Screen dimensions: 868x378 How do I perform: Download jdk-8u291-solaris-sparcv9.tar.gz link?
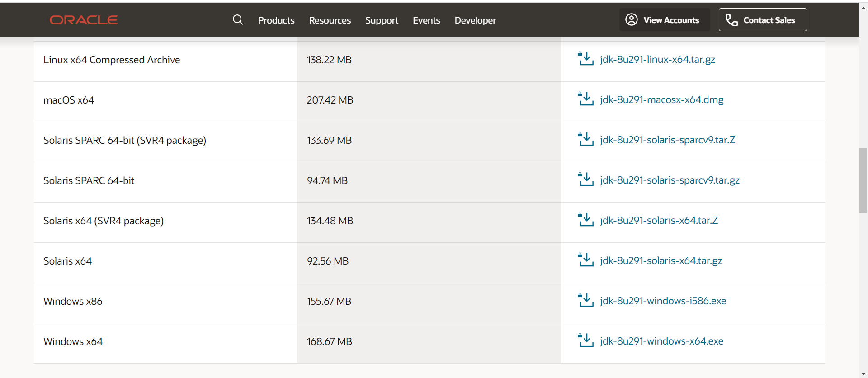(670, 180)
